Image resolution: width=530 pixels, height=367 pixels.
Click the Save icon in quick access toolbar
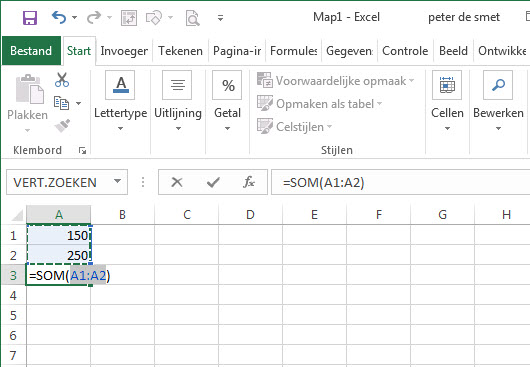coord(30,17)
